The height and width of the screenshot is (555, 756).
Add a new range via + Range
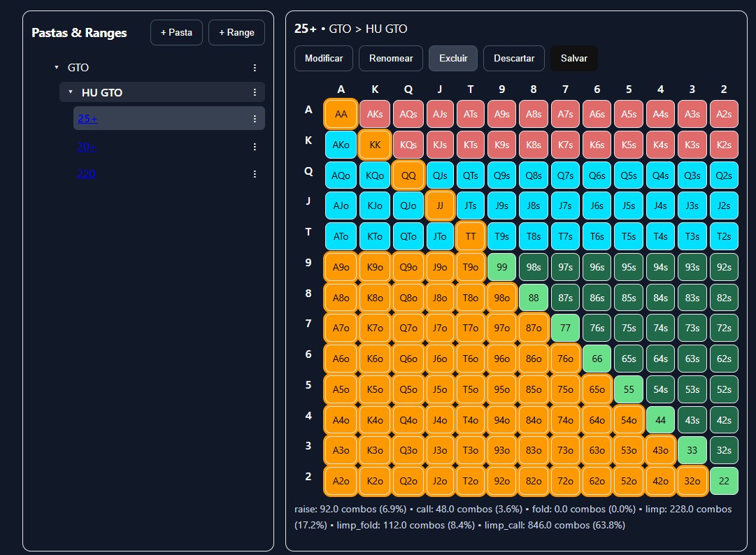[x=236, y=32]
